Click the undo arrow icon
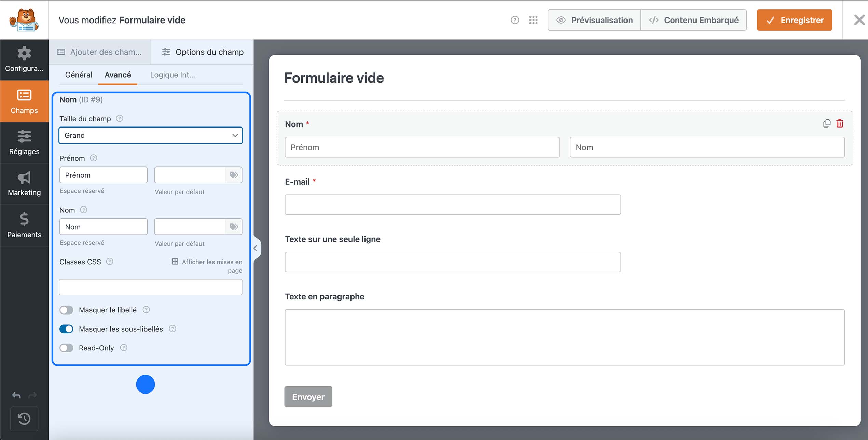This screenshot has width=868, height=440. pyautogui.click(x=16, y=395)
